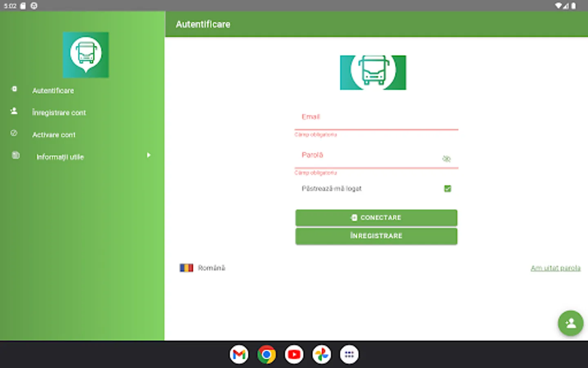Expand the Informații utile submenu arrow
The image size is (588, 368).
pos(149,155)
